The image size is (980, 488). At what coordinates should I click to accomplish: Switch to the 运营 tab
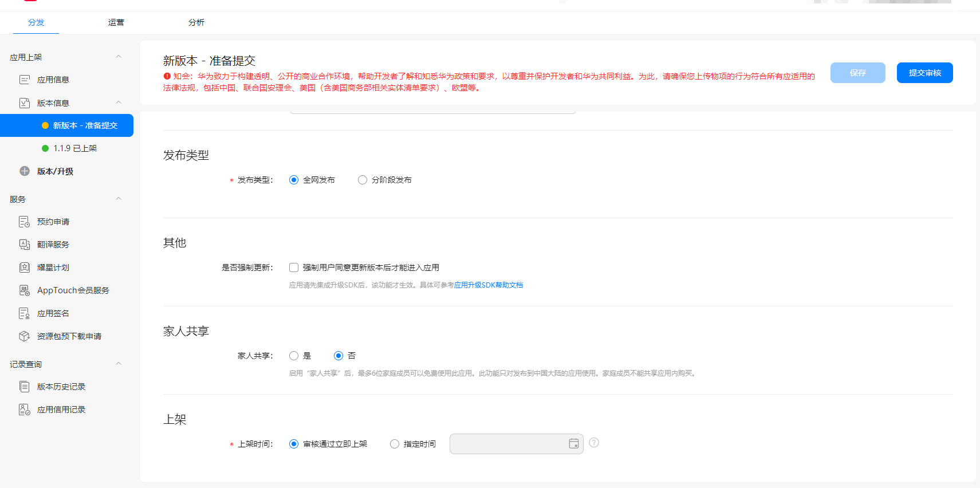[116, 22]
